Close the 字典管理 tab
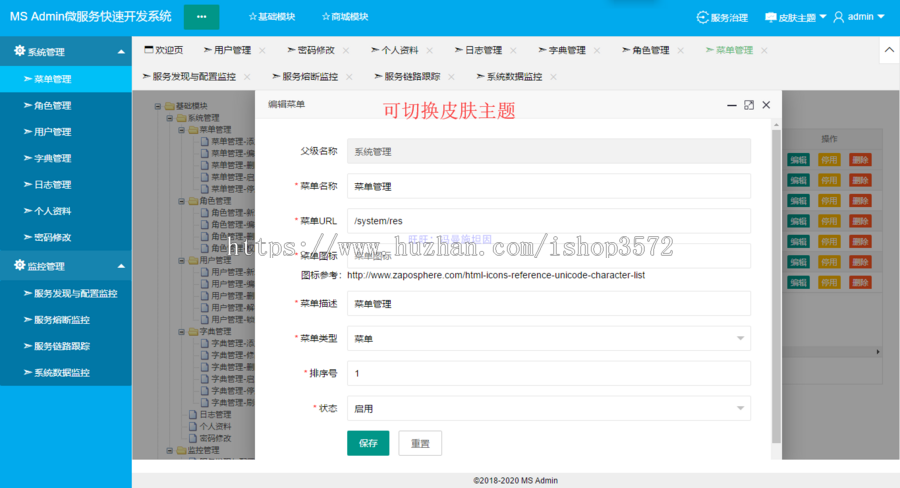The image size is (900, 488). [x=597, y=51]
